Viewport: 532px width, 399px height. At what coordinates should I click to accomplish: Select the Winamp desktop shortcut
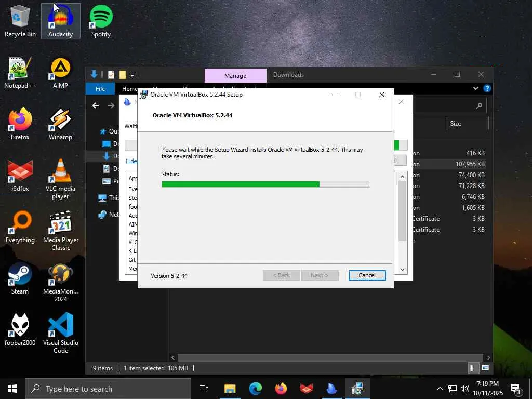pos(60,124)
